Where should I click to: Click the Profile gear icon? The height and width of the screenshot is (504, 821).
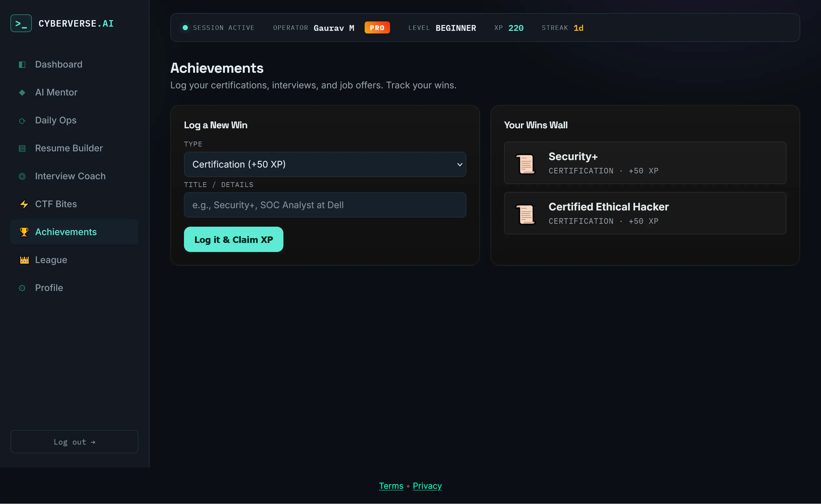click(x=22, y=288)
